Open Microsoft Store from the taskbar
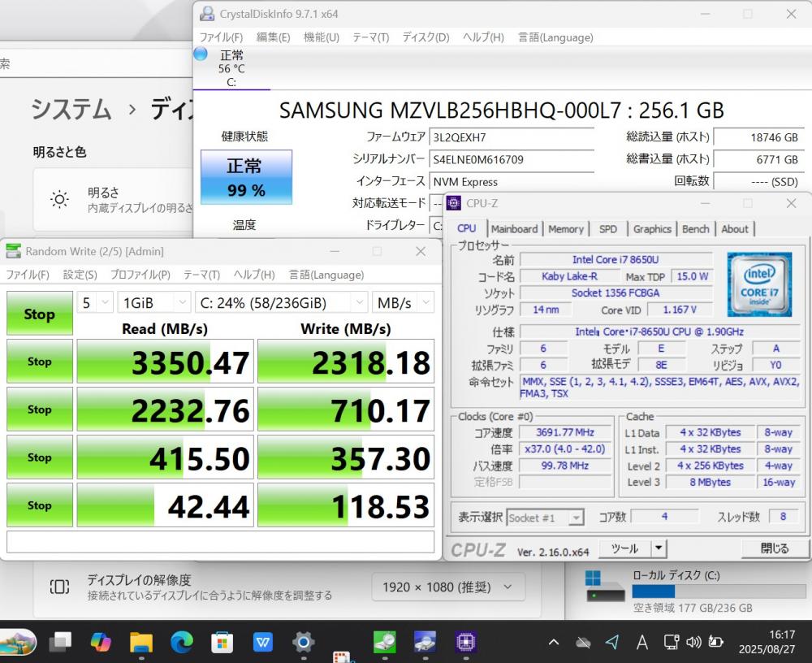The height and width of the screenshot is (663, 812). pyautogui.click(x=222, y=642)
